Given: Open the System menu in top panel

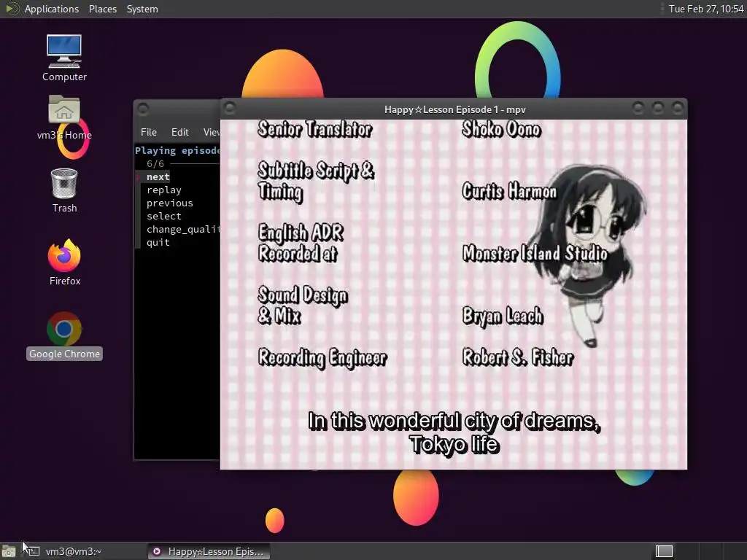Looking at the screenshot, I should pos(142,9).
